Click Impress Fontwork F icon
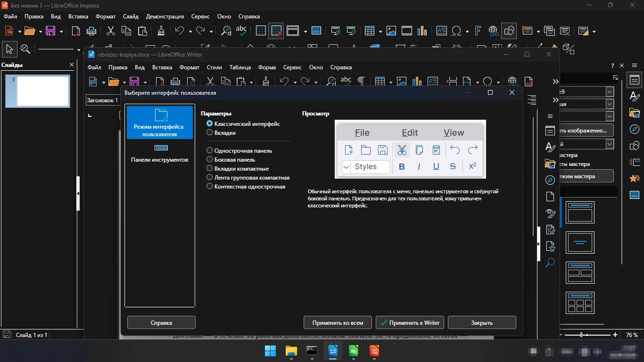The image size is (644, 362). coord(478,31)
